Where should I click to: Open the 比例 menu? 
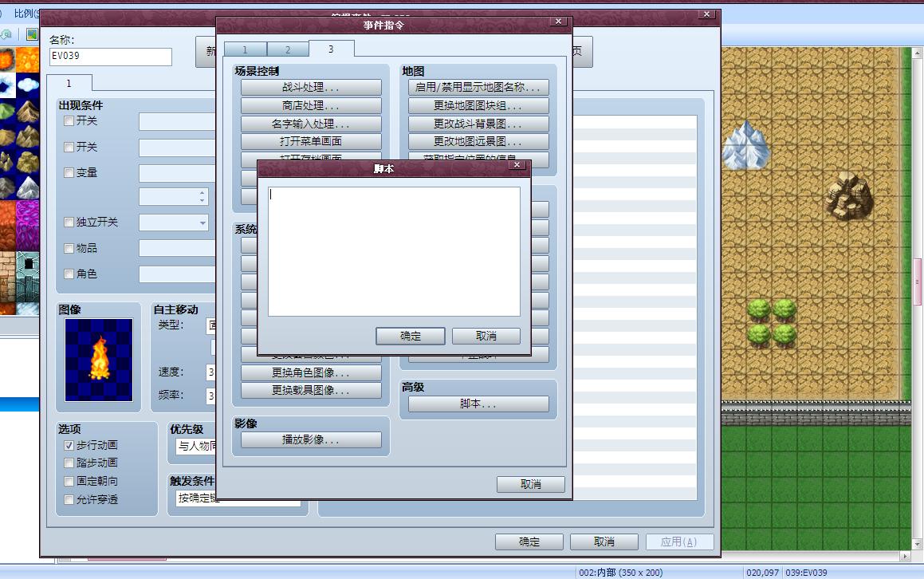coord(26,13)
